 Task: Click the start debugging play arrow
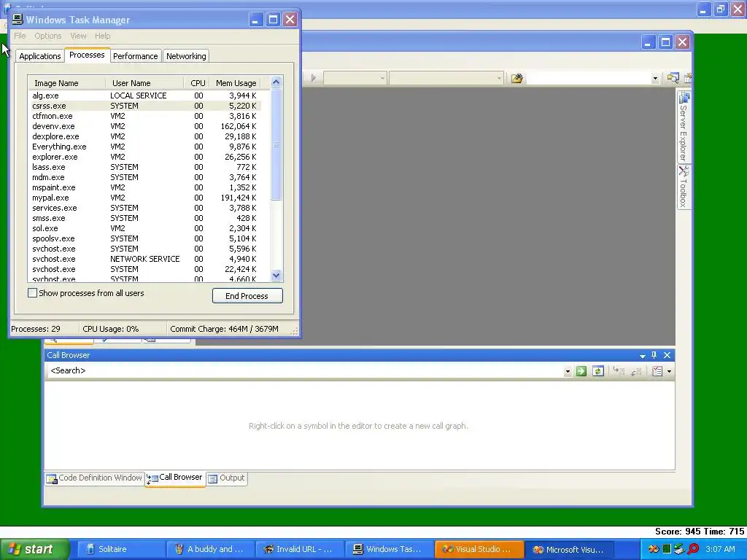pos(313,77)
